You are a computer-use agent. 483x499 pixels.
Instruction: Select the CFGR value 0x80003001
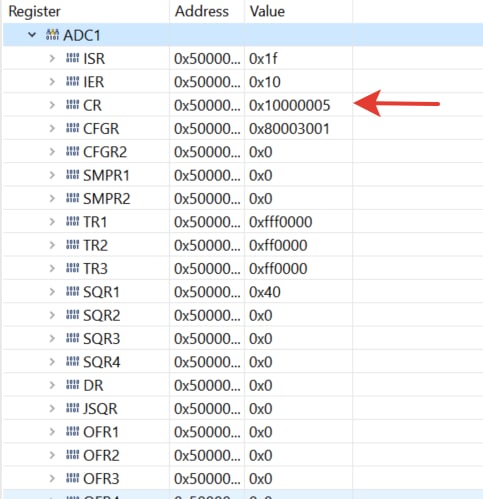289,129
